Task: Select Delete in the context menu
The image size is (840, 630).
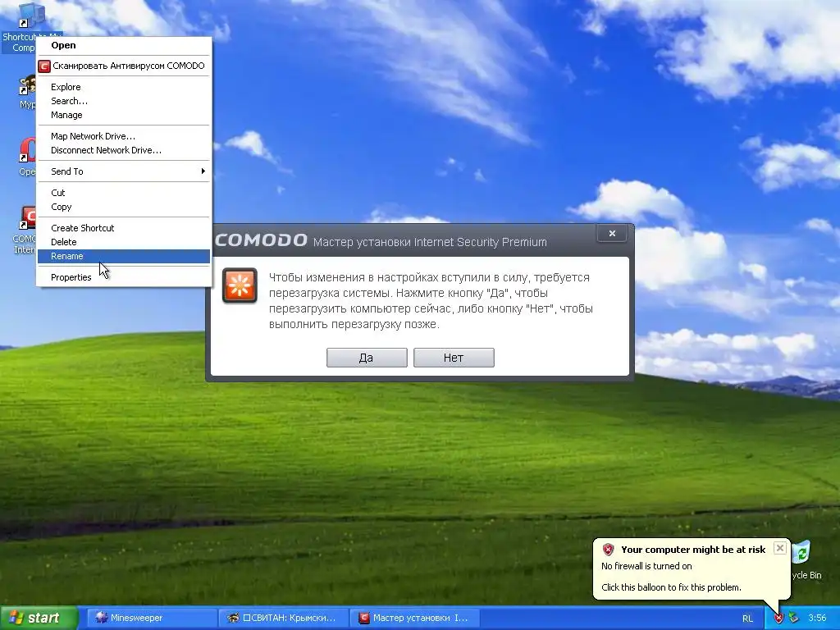Action: [x=124, y=242]
